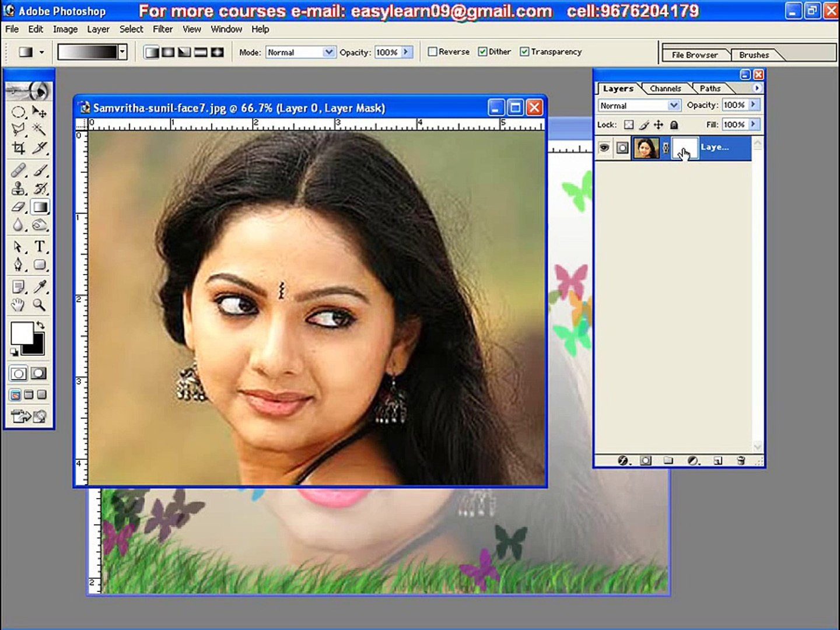Image resolution: width=840 pixels, height=630 pixels.
Task: Toggle the Transparency checkbox
Action: point(524,52)
